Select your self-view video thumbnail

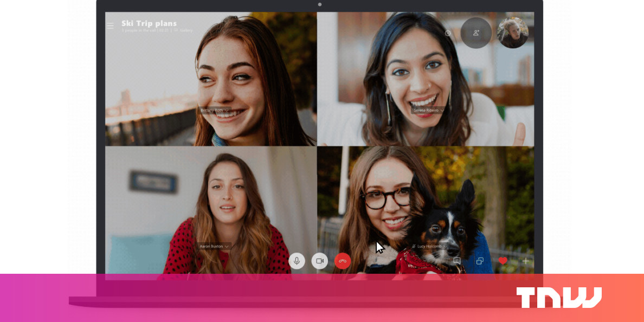(512, 33)
